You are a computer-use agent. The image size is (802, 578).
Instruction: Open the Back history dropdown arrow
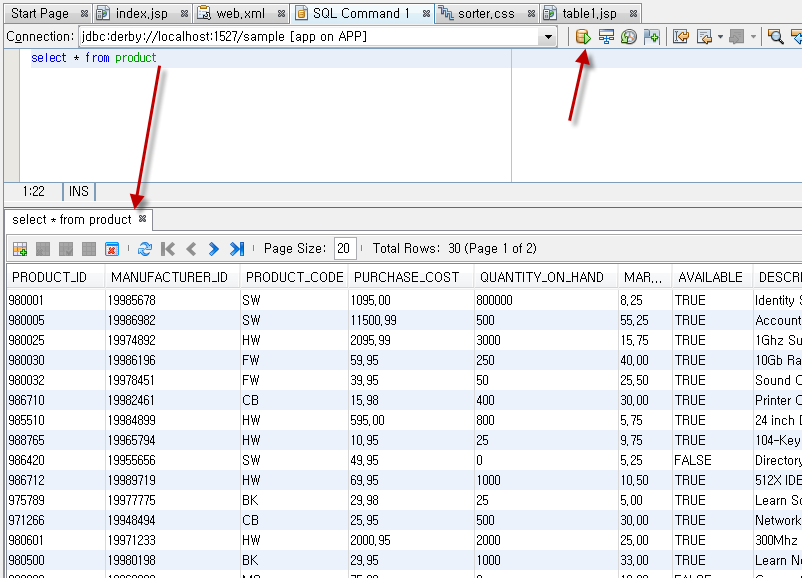[720, 37]
